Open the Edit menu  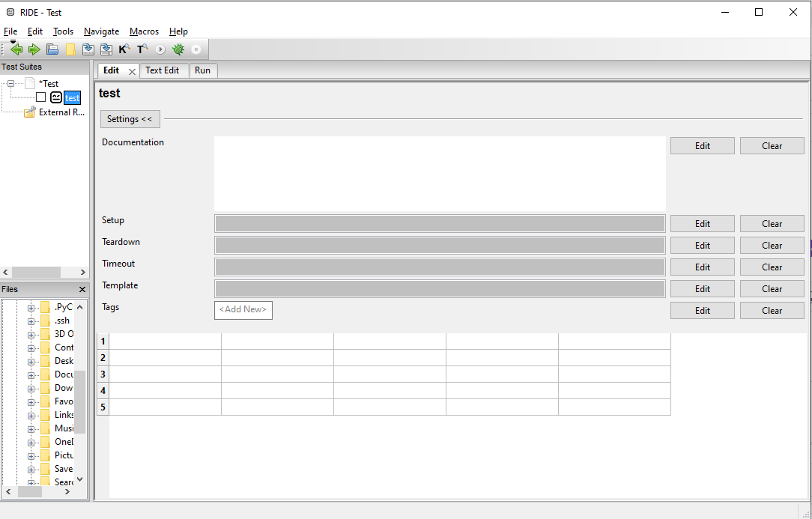pos(35,31)
